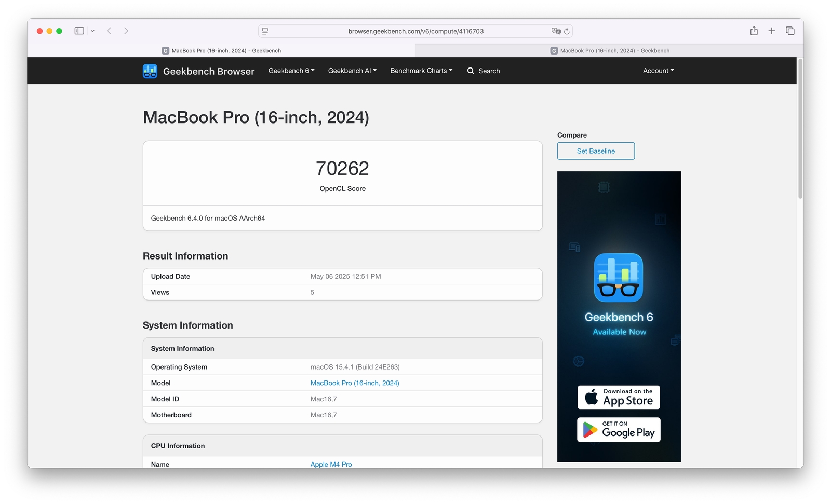Open the Share icon in Safari toolbar

click(754, 31)
